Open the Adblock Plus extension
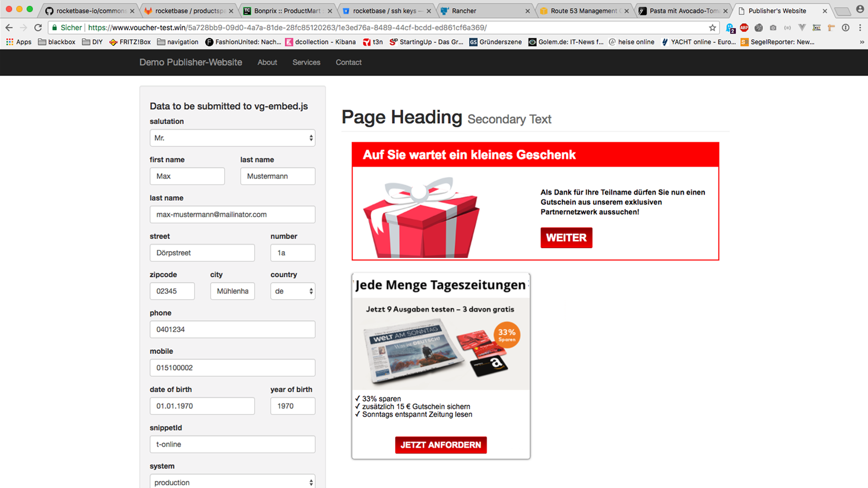Screen dimensions: 868x488 coord(744,28)
